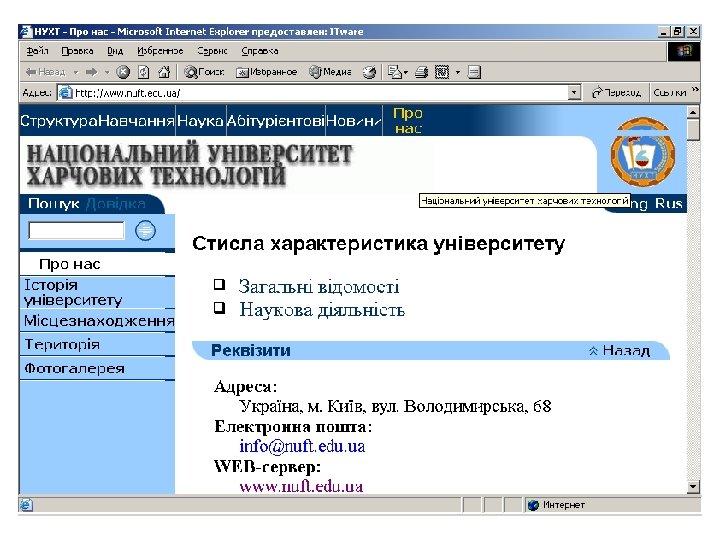Click the info@nuft.edu.ua email link
720x540 pixels.
click(x=302, y=446)
